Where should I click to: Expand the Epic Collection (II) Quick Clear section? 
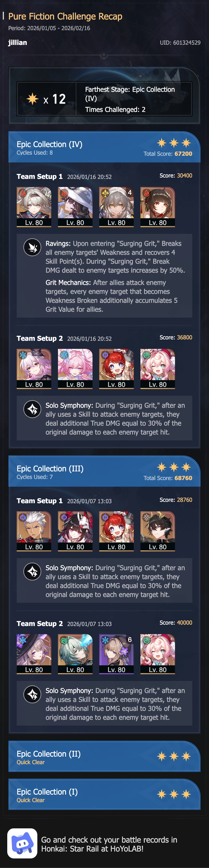click(104, 756)
